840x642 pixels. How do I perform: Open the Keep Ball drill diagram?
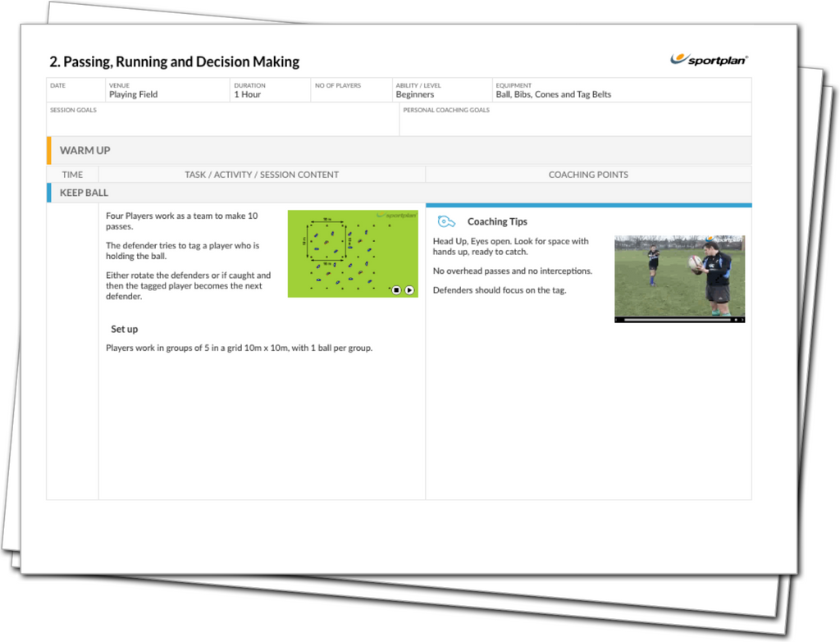click(353, 254)
